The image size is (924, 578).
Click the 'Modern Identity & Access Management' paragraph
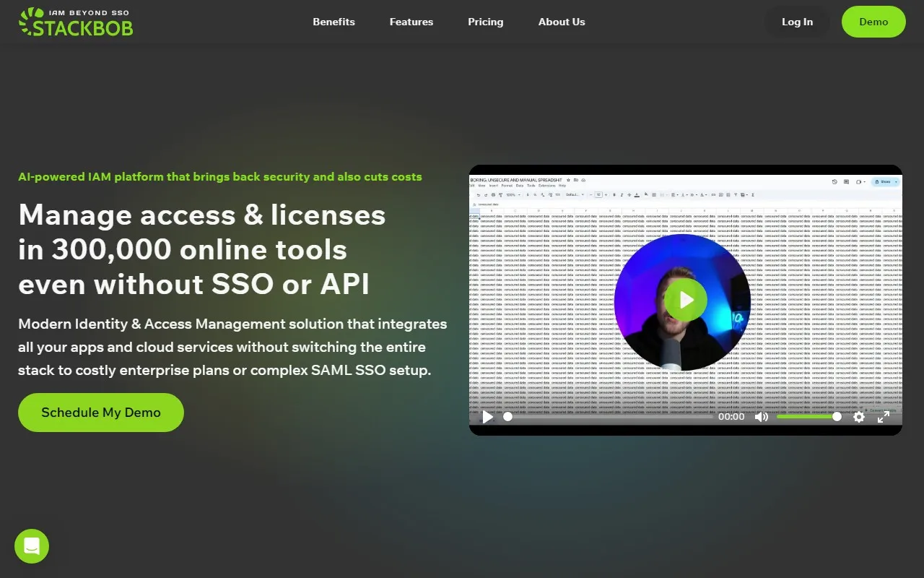232,347
